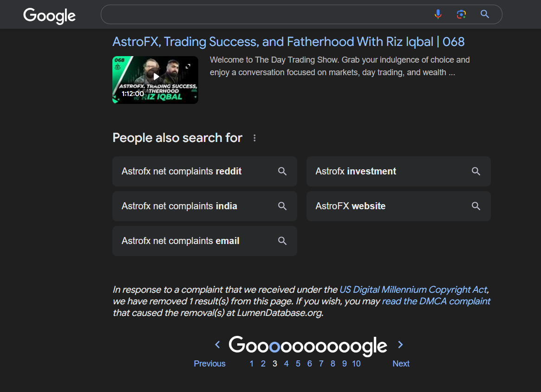Click search icon beside Astrofx investment
This screenshot has width=541, height=392.
pyautogui.click(x=476, y=171)
